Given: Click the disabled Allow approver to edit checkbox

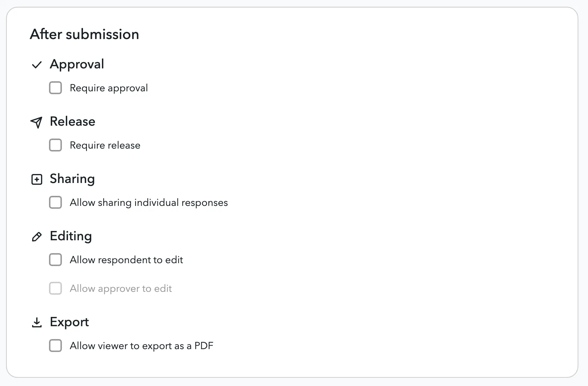Looking at the screenshot, I should point(55,288).
